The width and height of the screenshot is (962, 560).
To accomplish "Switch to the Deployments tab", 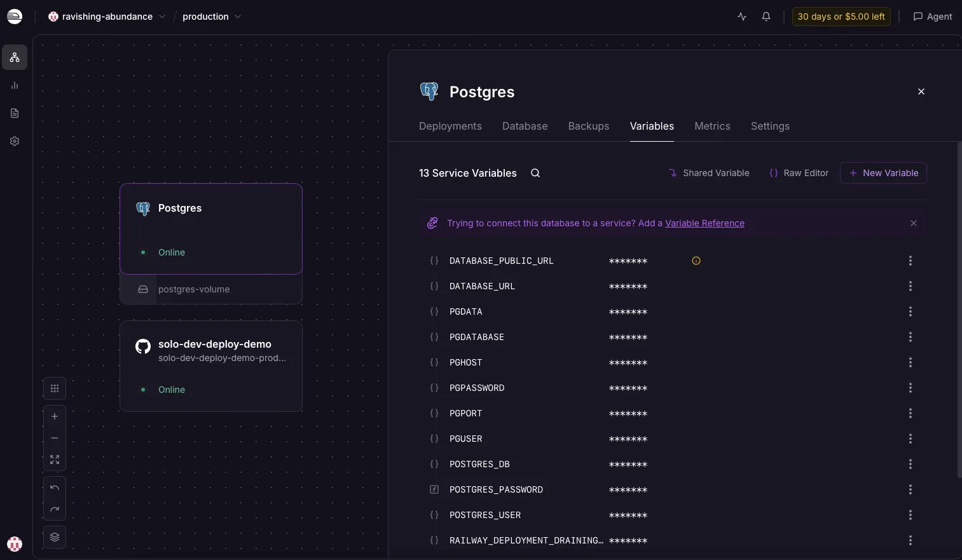I will click(x=450, y=126).
